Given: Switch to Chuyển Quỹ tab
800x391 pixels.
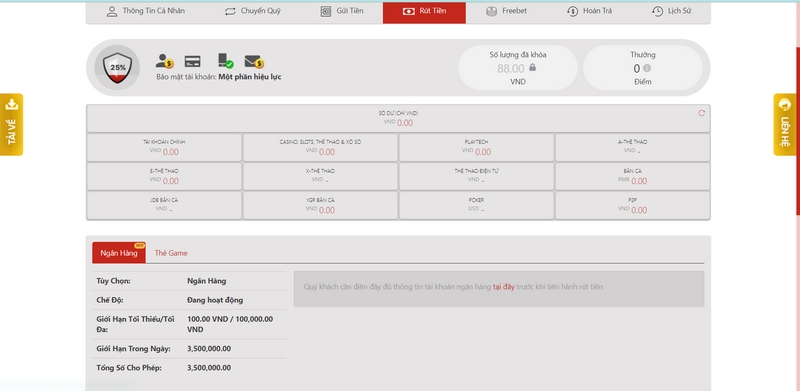Looking at the screenshot, I should (253, 11).
